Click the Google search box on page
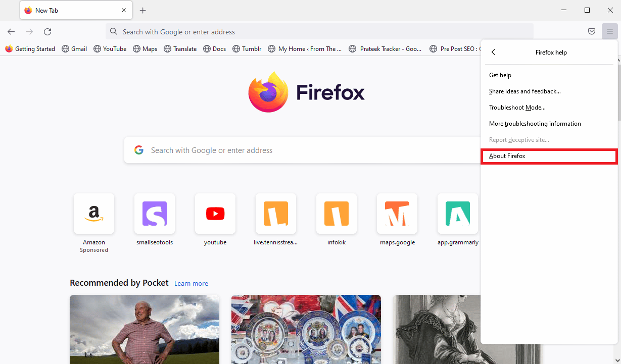Image resolution: width=621 pixels, height=364 pixels. pos(302,150)
